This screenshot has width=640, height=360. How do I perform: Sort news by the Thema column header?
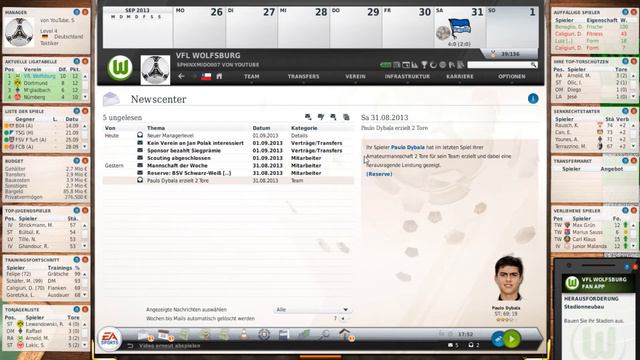pos(156,128)
